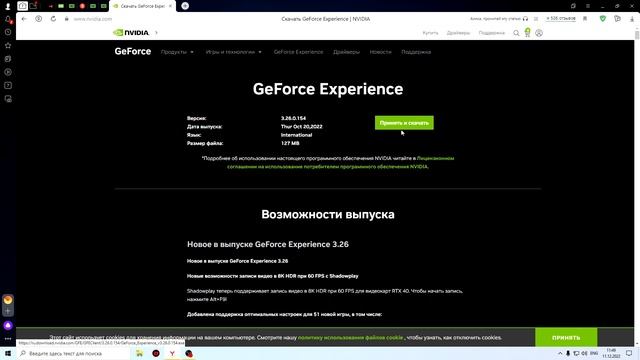Click the plus add button in the sidebar
This screenshot has width=640, height=360.
(x=8, y=311)
